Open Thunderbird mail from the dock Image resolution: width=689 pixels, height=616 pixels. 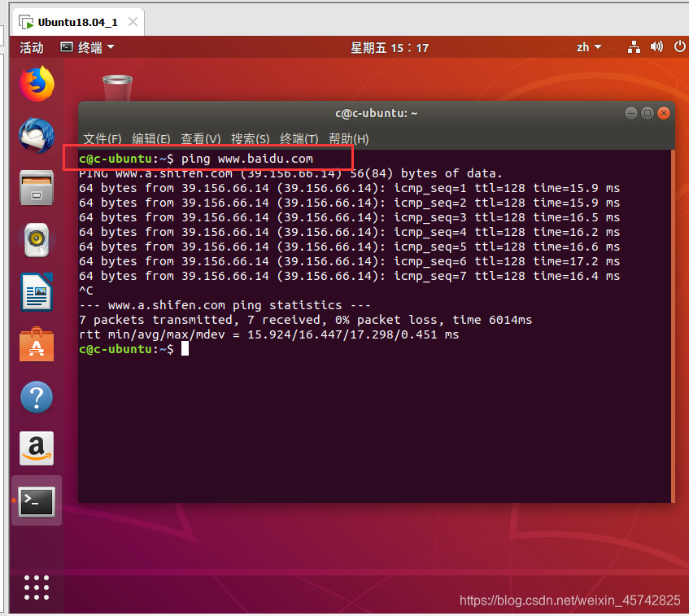[x=35, y=137]
